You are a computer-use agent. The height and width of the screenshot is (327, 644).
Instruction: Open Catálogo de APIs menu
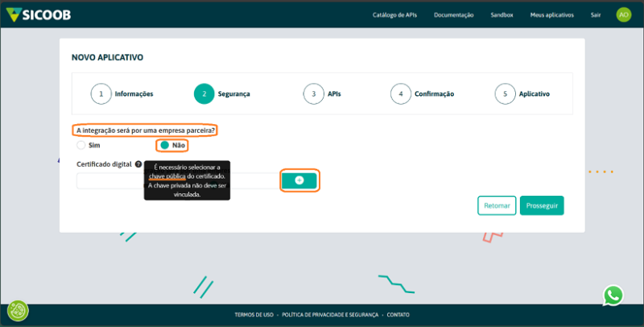pos(394,14)
